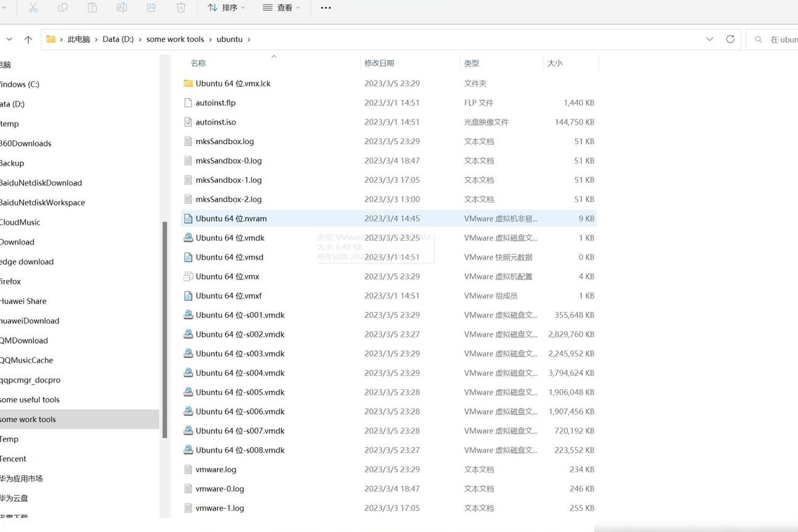Select some work tools in sidebar
This screenshot has height=532, width=798.
tap(79, 419)
